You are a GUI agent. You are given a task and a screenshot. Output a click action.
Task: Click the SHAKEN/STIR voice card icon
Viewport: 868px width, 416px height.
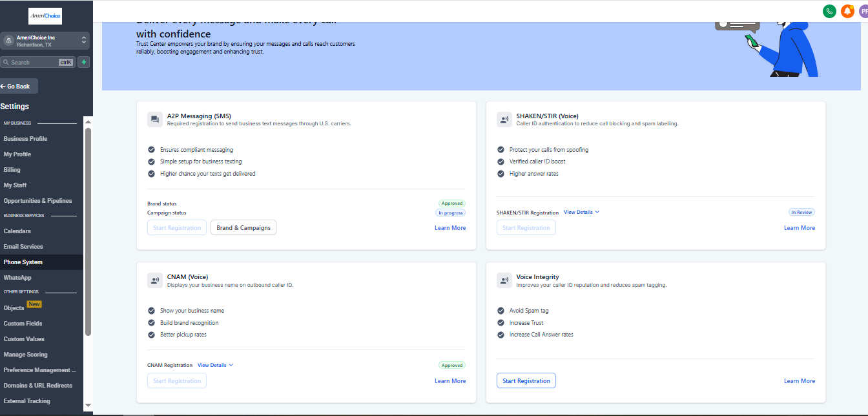tap(504, 119)
